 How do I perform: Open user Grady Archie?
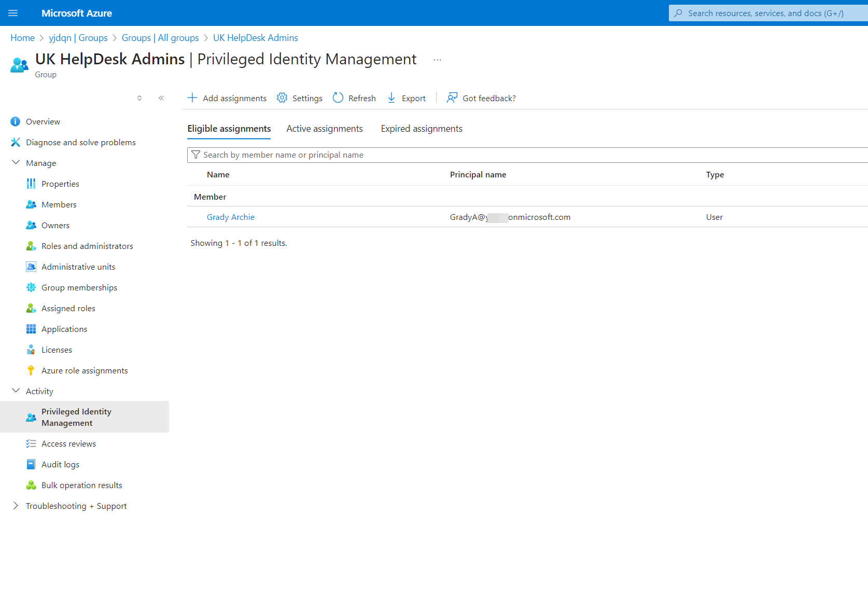click(230, 217)
